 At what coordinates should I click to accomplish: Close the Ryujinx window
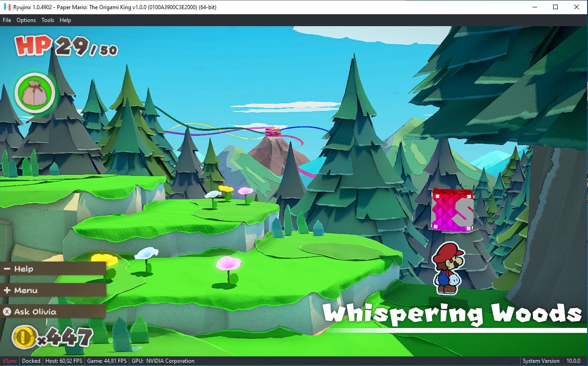(x=577, y=7)
